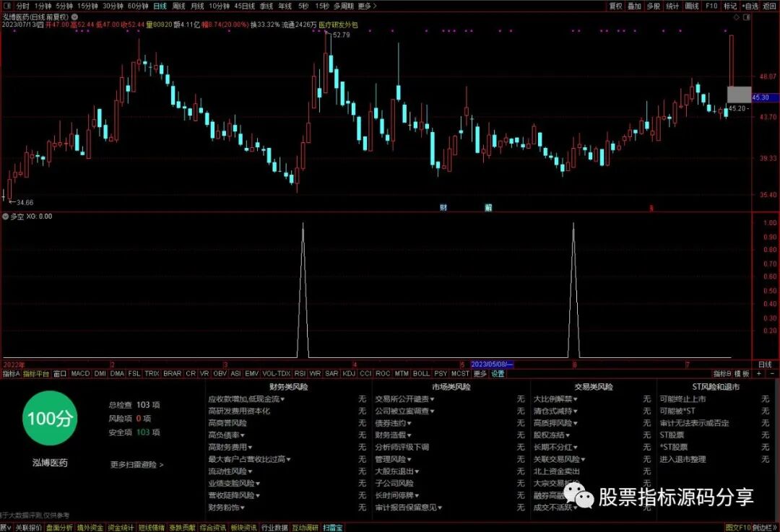Switch to 60分钟 period
This screenshot has height=532, width=780.
click(138, 6)
